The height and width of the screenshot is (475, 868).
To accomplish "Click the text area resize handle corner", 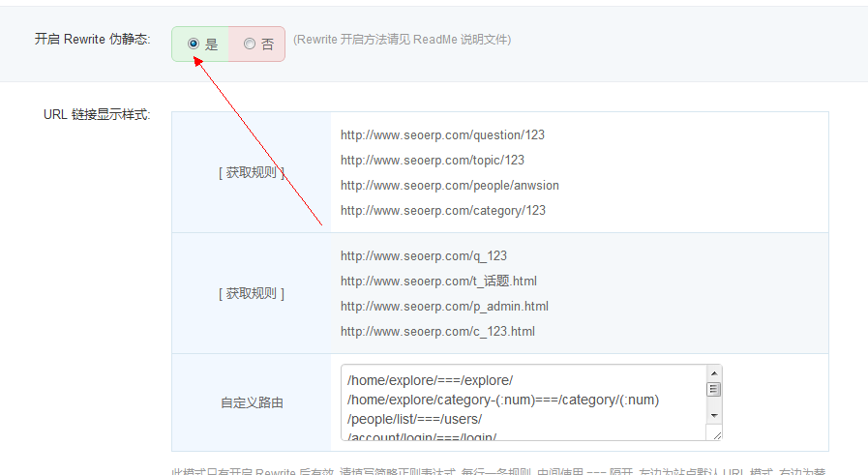I will click(x=716, y=434).
